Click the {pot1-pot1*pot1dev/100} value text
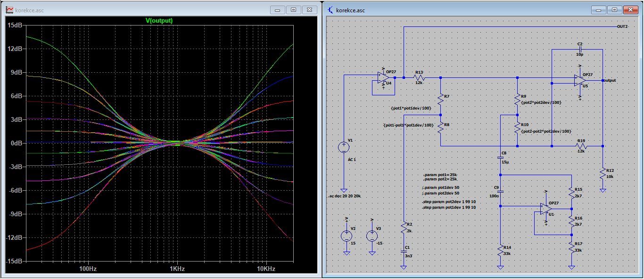Screen dimensions: 644x279 coord(409,125)
